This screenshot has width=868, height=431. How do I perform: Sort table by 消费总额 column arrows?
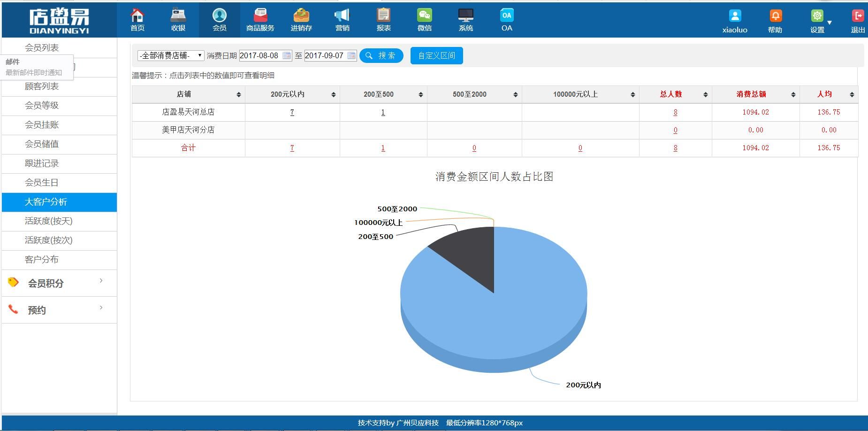(793, 95)
